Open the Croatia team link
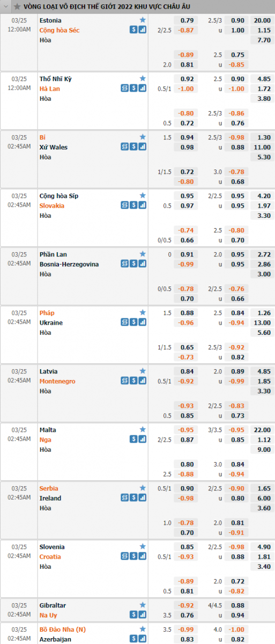 point(50,557)
